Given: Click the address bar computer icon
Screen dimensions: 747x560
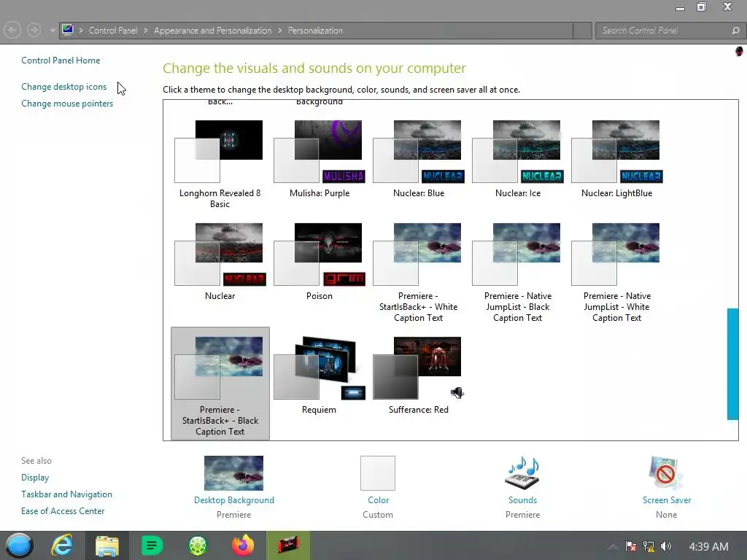Looking at the screenshot, I should click(x=68, y=30).
